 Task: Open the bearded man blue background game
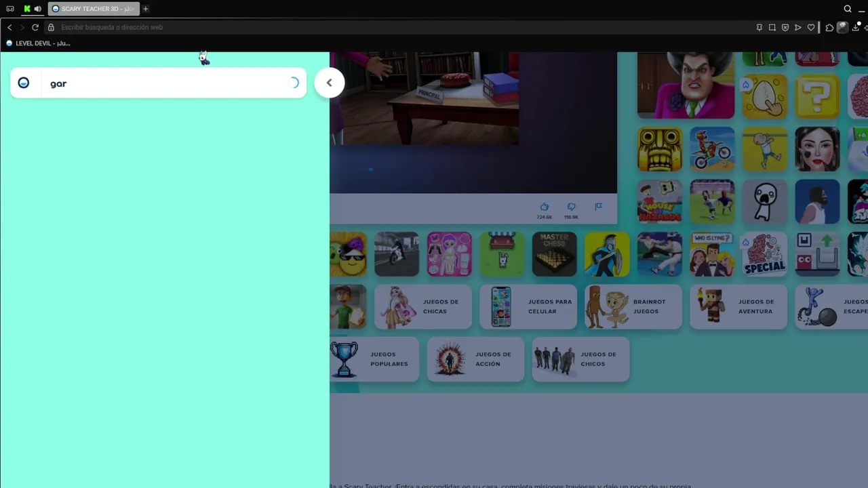pos(817,201)
